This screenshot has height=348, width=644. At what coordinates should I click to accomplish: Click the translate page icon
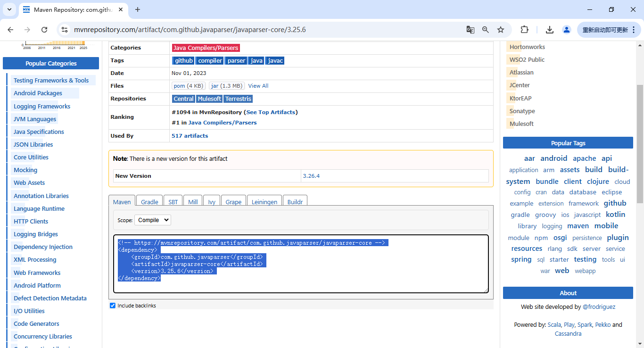[x=470, y=30]
